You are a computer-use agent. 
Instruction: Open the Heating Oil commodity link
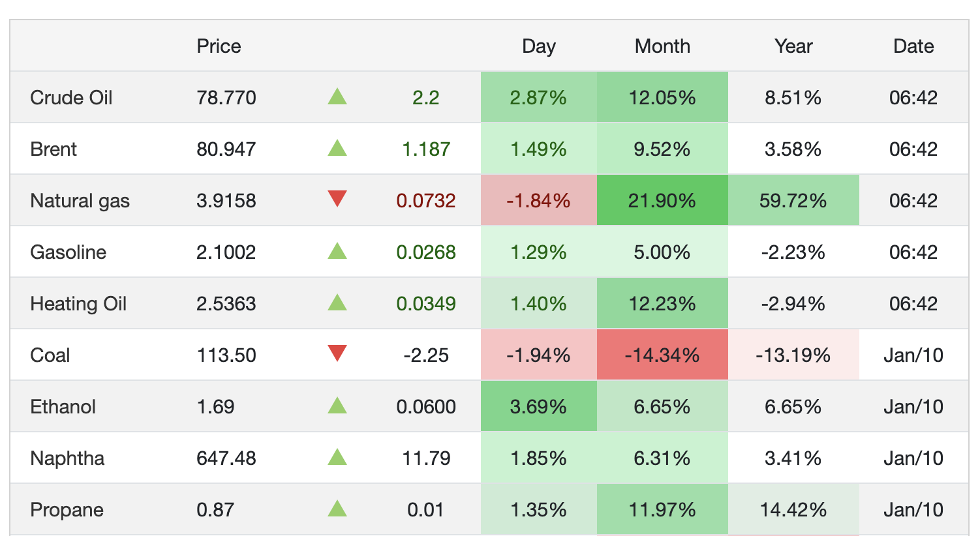point(78,304)
